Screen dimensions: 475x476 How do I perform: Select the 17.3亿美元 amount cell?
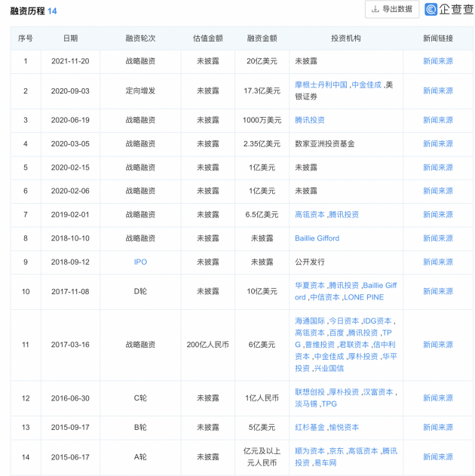[262, 91]
